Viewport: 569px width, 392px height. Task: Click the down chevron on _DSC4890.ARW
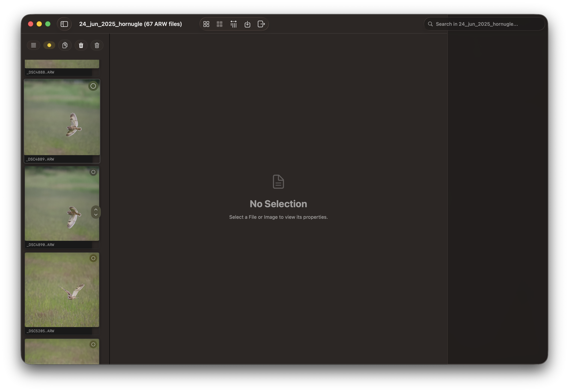pyautogui.click(x=96, y=215)
